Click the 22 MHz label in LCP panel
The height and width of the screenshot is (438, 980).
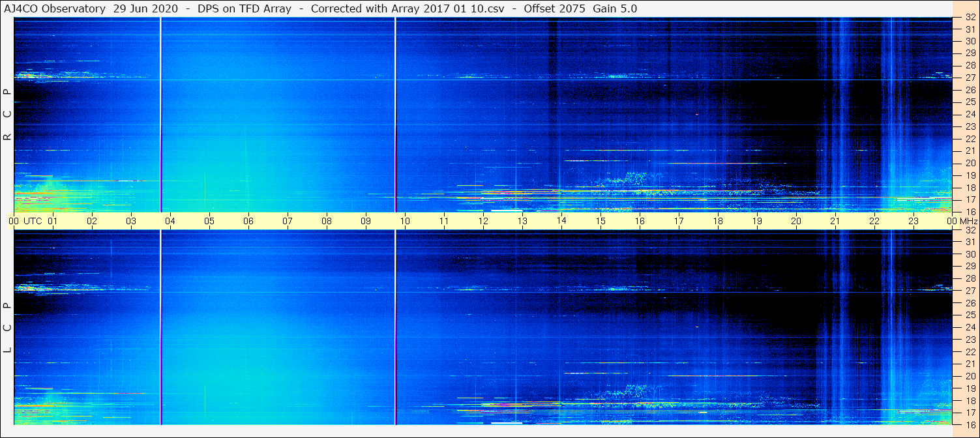(x=970, y=351)
